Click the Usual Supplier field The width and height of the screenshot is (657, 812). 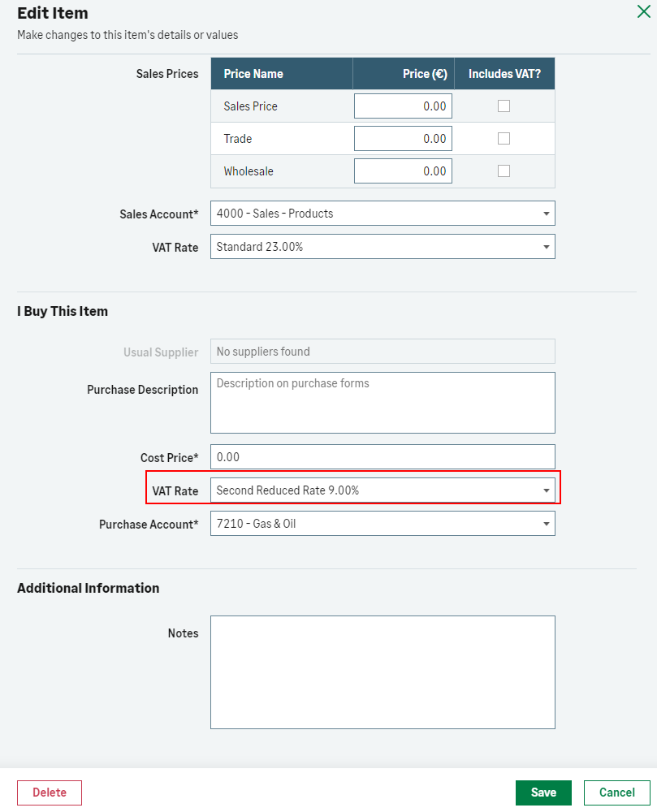click(383, 352)
